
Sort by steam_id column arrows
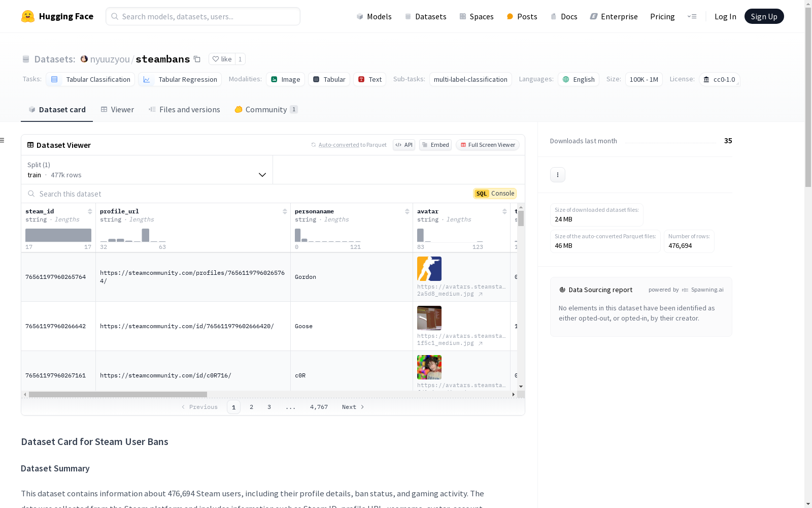90,211
